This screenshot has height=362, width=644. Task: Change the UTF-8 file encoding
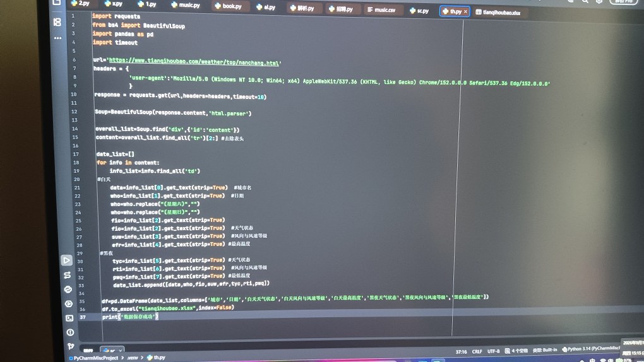pos(493,351)
